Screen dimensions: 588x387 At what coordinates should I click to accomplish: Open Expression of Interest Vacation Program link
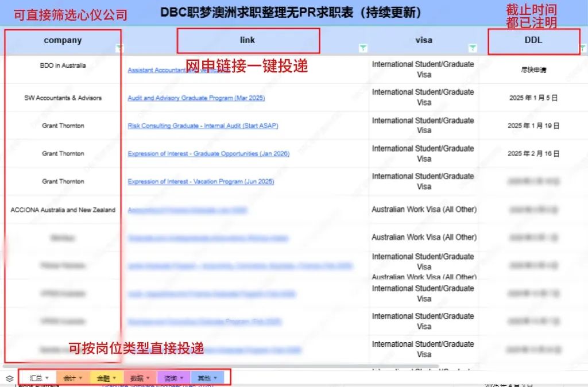pyautogui.click(x=200, y=181)
